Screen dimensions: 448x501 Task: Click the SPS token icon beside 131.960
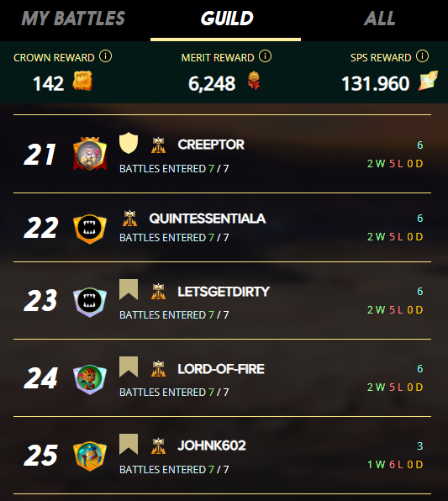[x=428, y=81]
